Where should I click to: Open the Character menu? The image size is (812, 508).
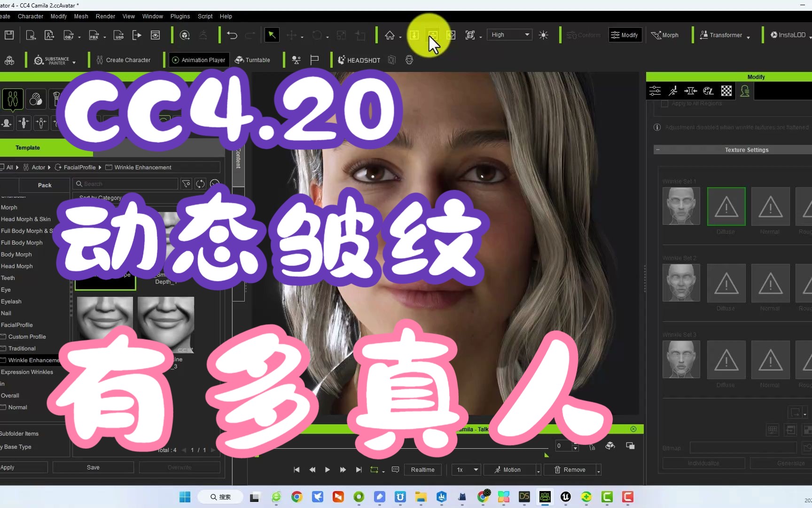click(x=31, y=16)
